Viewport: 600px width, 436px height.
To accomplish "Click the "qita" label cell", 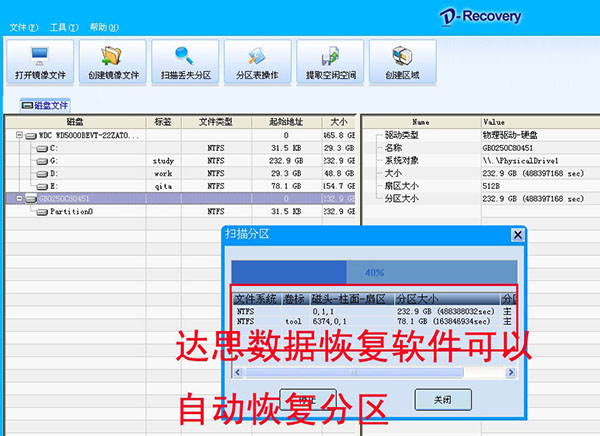I will (163, 186).
